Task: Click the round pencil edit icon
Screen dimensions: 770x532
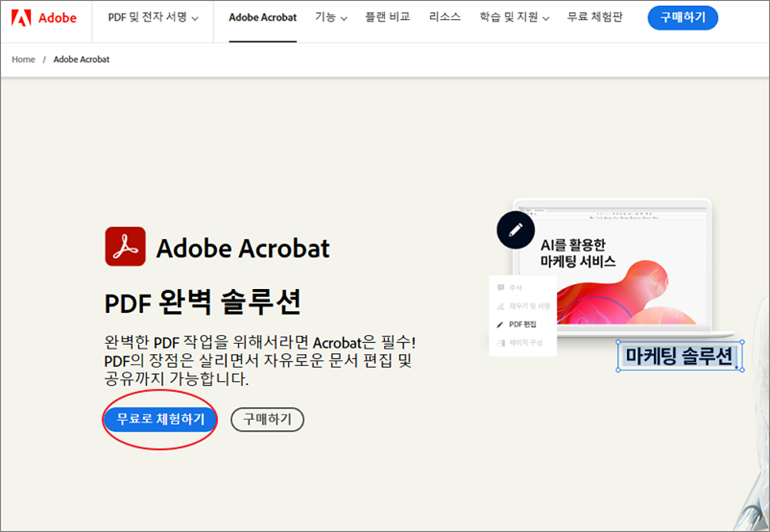Action: (x=516, y=229)
